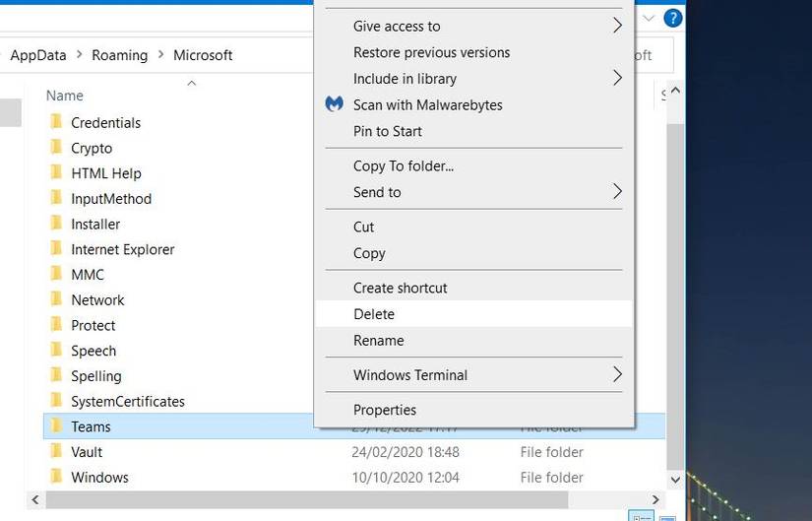Select the Internet Explorer folder name
Image resolution: width=812 pixels, height=521 pixels.
tap(123, 249)
